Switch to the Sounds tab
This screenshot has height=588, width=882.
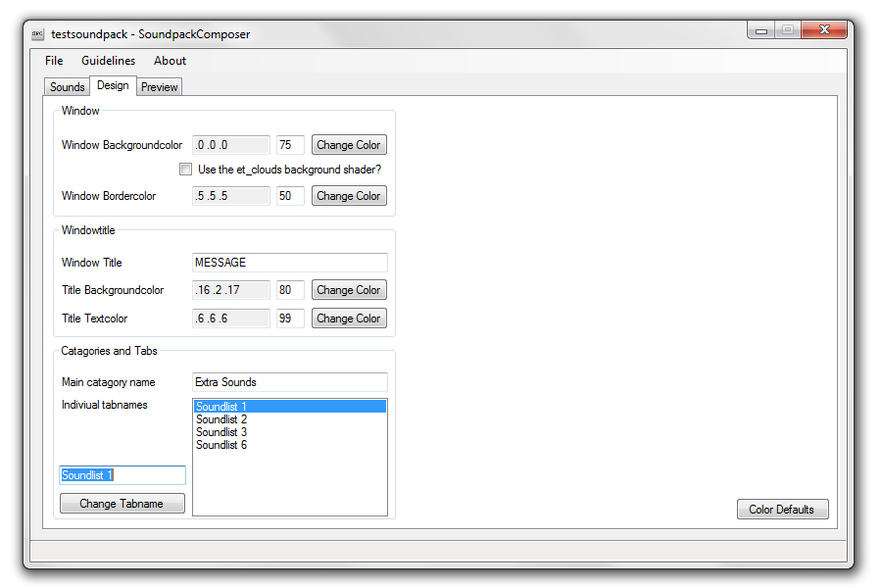coord(68,87)
